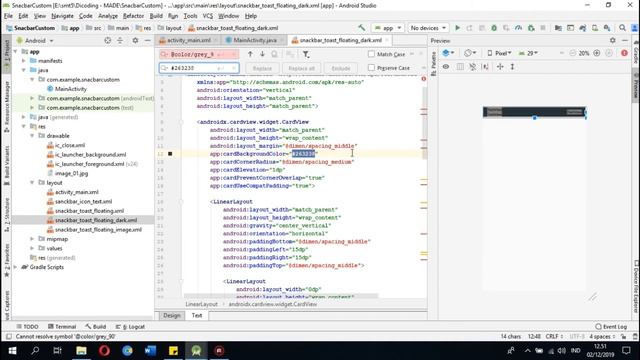Click the color swatch gutter icon at line 12

click(x=170, y=154)
